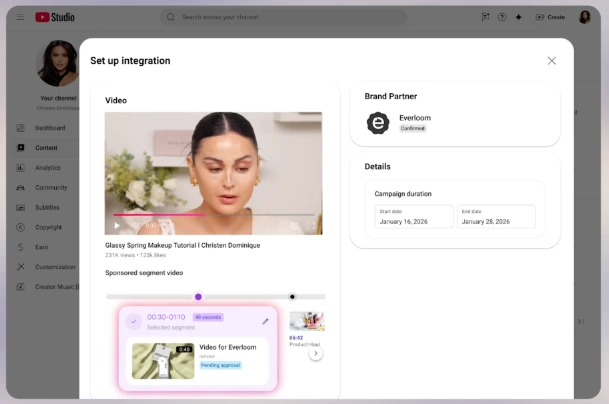
Task: Open the feedback flag icon
Action: coord(485,17)
